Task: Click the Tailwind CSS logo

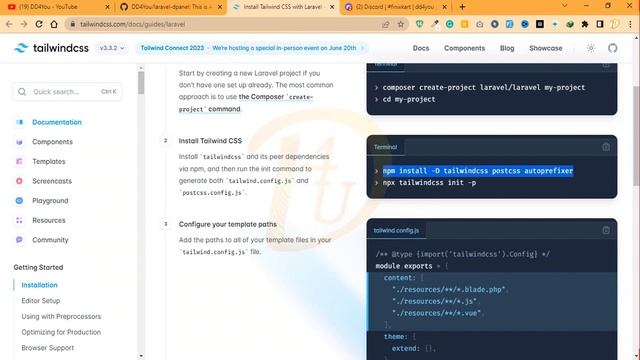Action: tap(51, 48)
